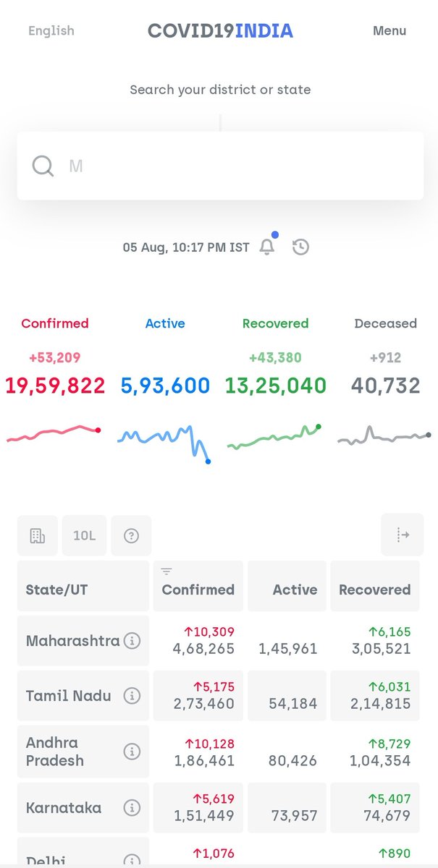Open the timeline history clock icon
Viewport: 438px width, 868px height.
click(x=300, y=247)
